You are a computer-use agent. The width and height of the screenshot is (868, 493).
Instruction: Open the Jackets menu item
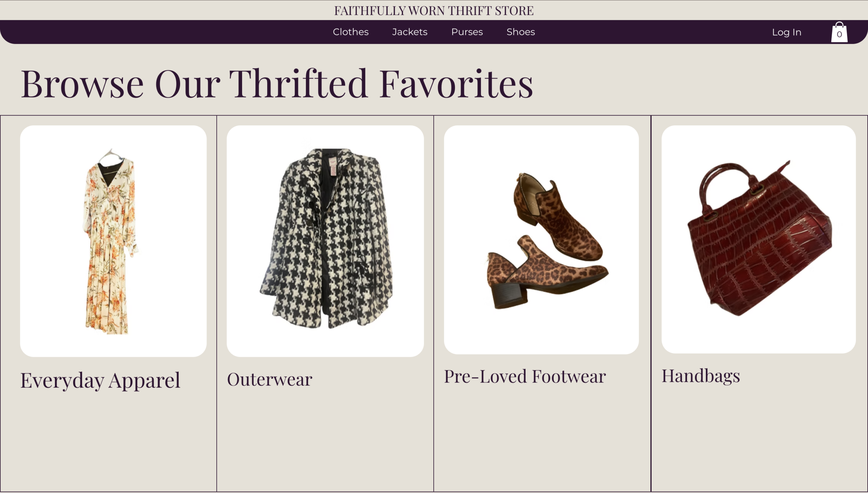pos(410,32)
